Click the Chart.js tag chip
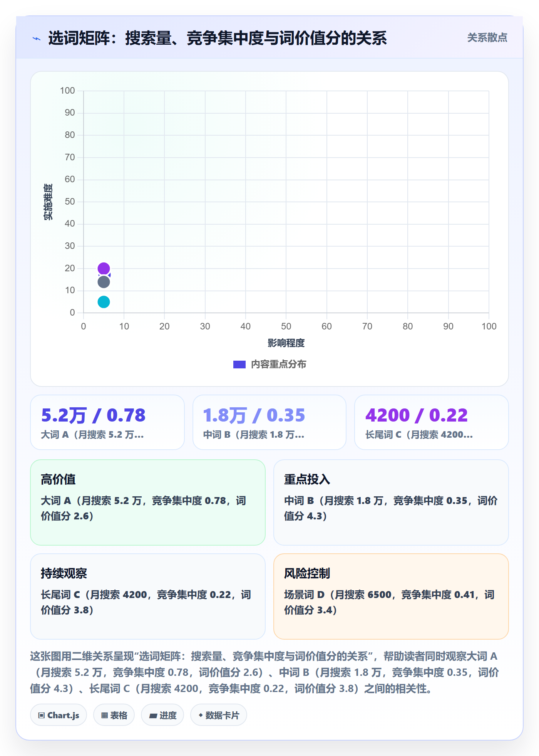This screenshot has width=539, height=756. 59,715
